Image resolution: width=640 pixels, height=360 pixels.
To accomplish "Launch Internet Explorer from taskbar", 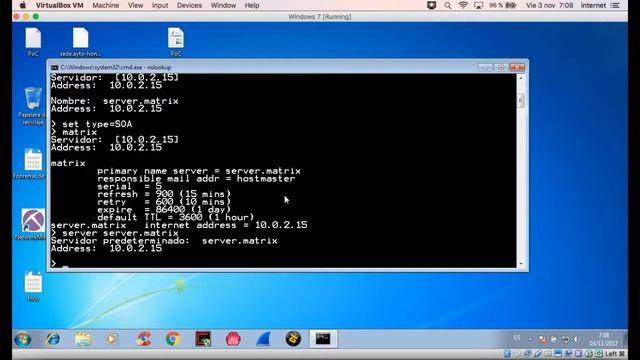I will (x=53, y=339).
